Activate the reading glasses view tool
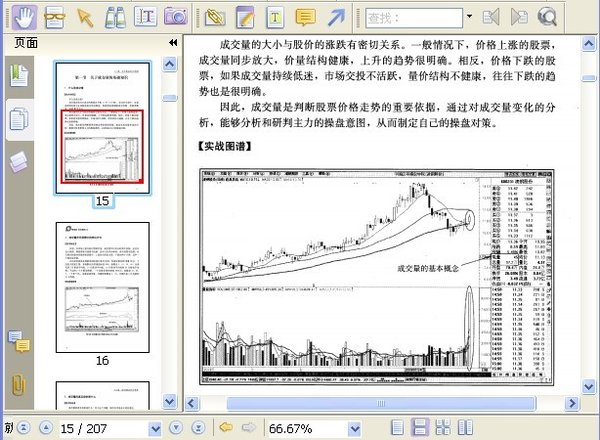Viewport: 600px width, 440px height. [55, 17]
